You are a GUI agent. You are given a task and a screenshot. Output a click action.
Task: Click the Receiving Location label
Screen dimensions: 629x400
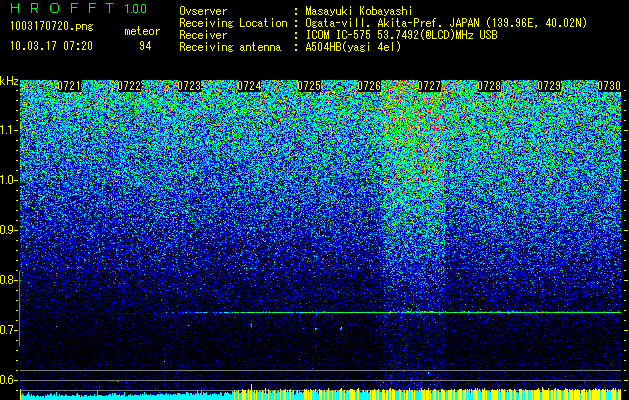[x=233, y=23]
